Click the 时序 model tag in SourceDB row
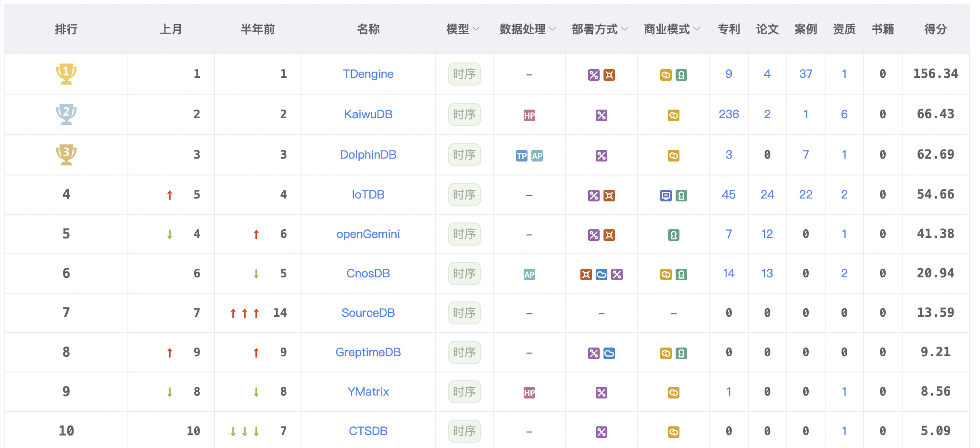Image resolution: width=980 pixels, height=448 pixels. (x=465, y=313)
